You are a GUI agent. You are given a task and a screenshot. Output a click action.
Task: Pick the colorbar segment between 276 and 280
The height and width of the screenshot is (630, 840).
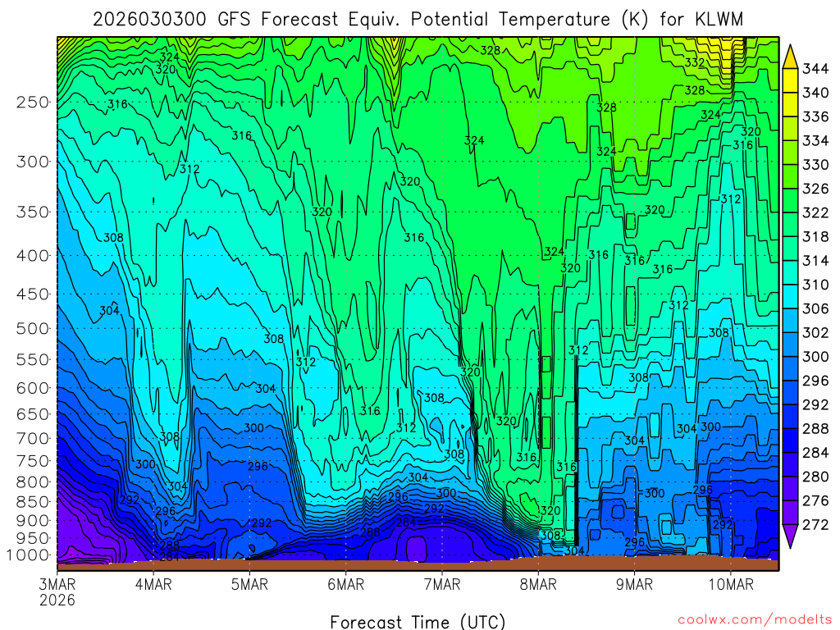coord(790,488)
